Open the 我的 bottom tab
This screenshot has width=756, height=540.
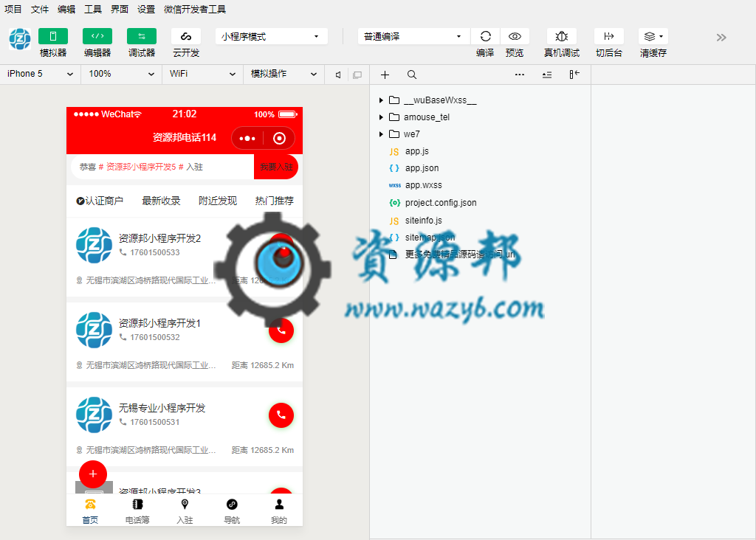279,511
